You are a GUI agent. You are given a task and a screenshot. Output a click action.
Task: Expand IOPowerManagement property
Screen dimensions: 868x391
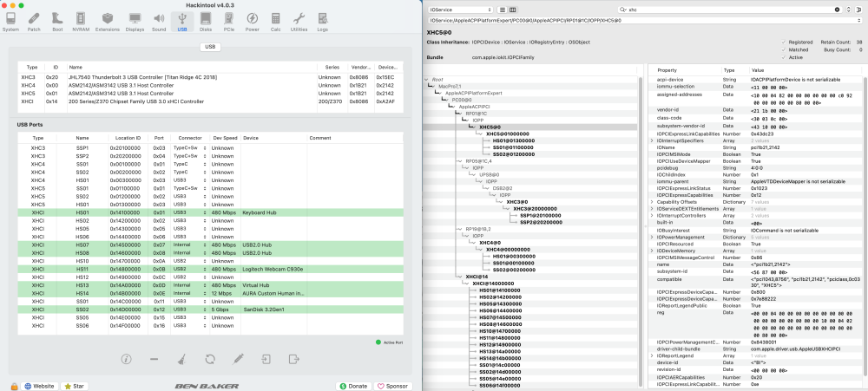(x=652, y=238)
